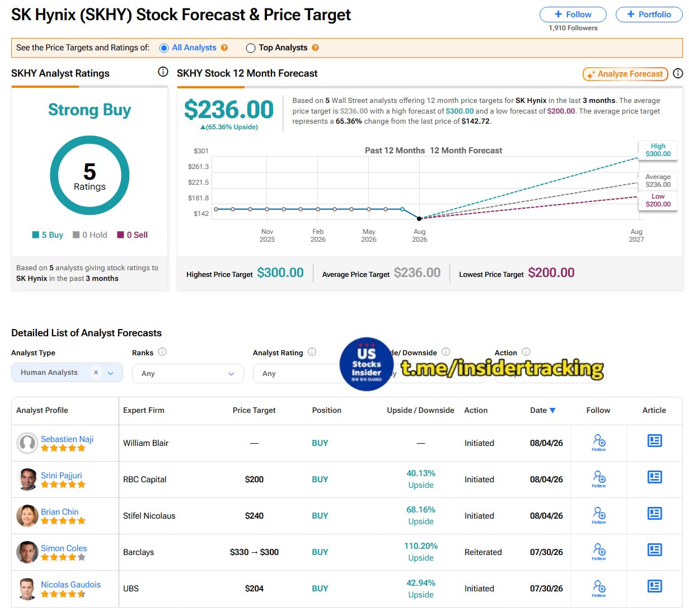This screenshot has height=616, width=689.
Task: Click the Low $200.00 forecast label
Action: 658,200
